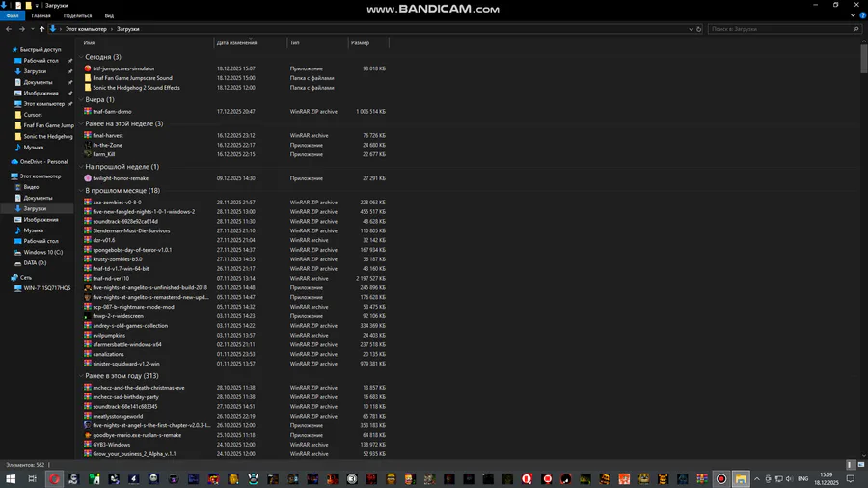Collapse the Сегодня (3) group
Image resolution: width=868 pixels, height=488 pixels.
point(81,57)
